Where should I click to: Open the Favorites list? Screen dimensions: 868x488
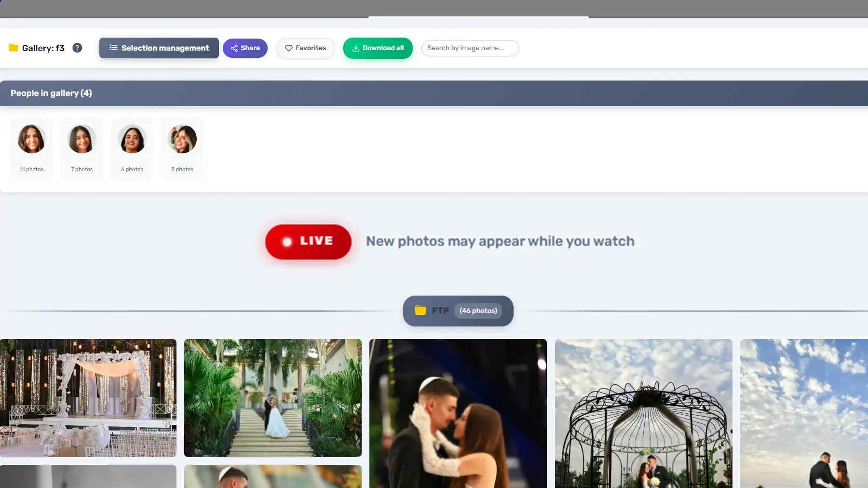click(x=305, y=48)
